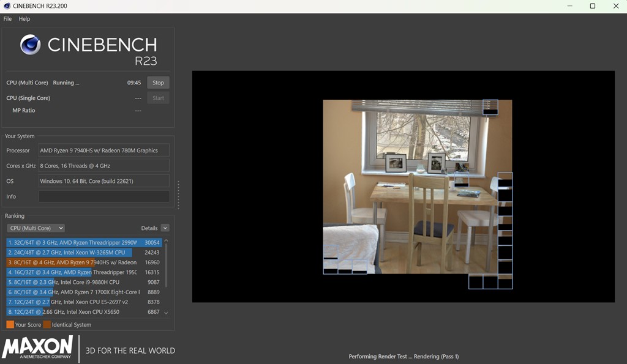Expand the Details dropdown arrow
The image size is (627, 364).
(165, 228)
